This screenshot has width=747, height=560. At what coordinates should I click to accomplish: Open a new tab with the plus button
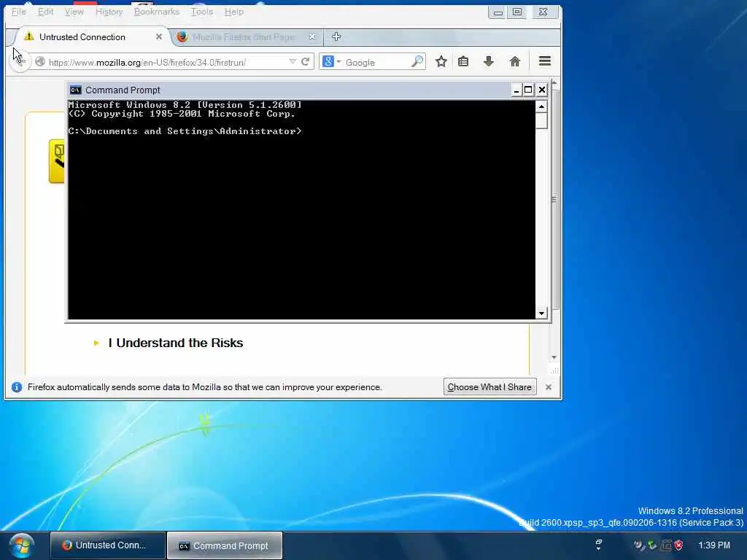tap(336, 36)
